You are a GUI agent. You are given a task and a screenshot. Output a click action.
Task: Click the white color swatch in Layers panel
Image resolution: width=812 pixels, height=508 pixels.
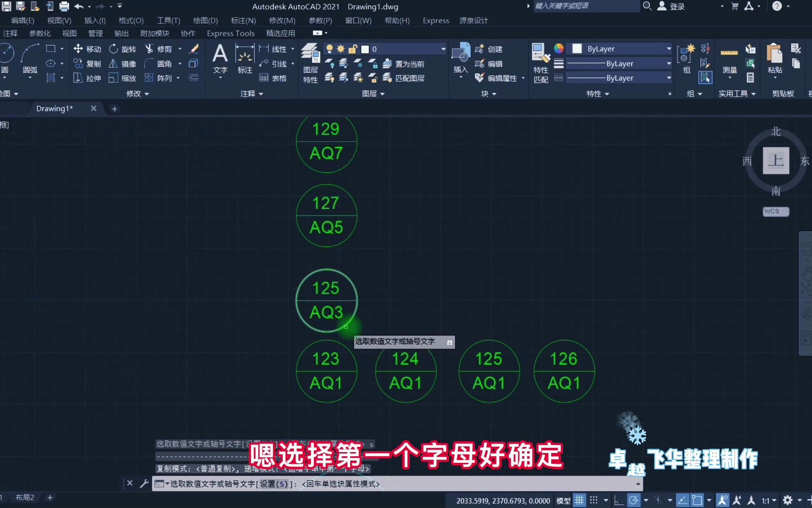[x=366, y=48]
